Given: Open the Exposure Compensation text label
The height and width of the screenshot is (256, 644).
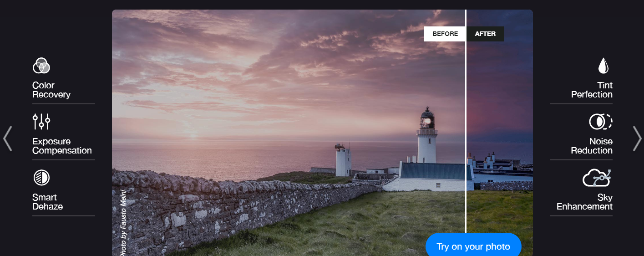Looking at the screenshot, I should (x=62, y=146).
